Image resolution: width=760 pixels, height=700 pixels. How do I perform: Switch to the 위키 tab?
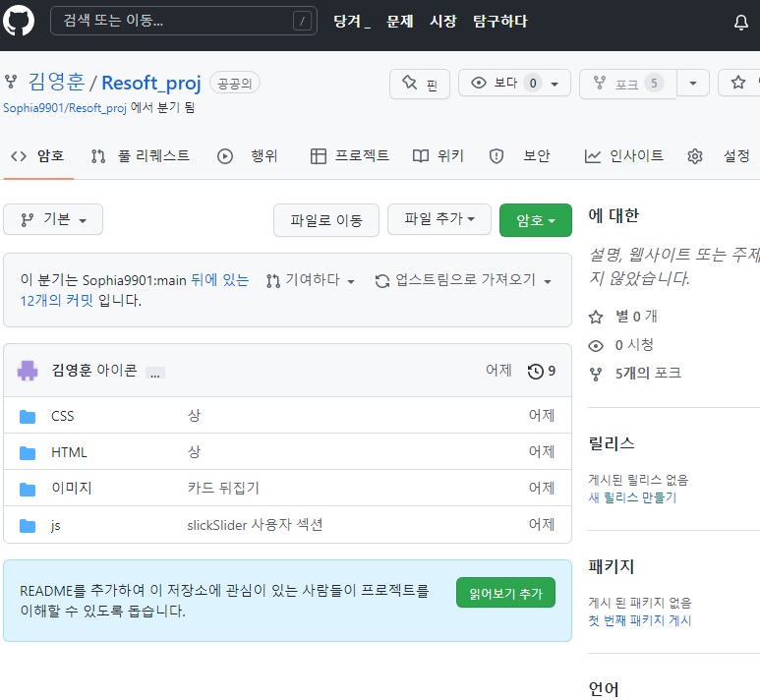438,156
